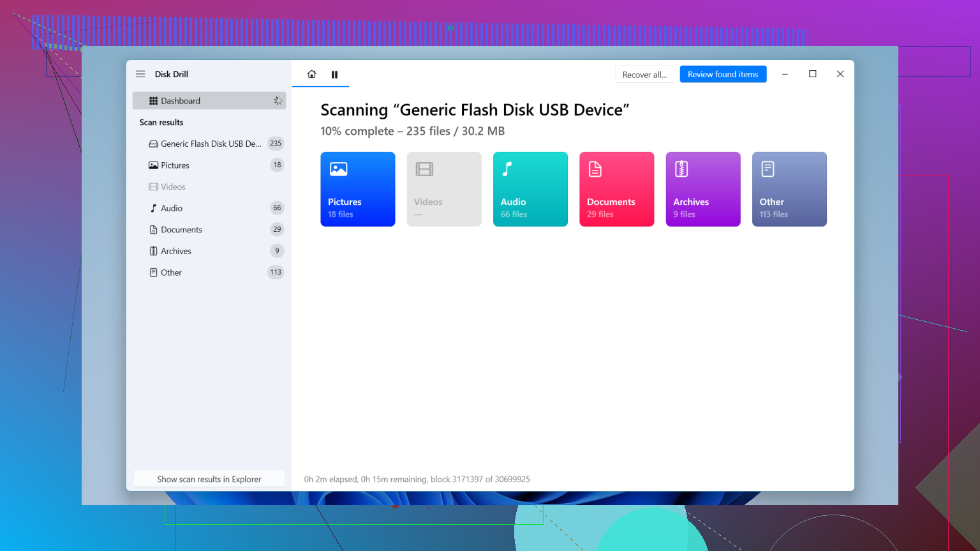Click Show scan results in Explorer
This screenshot has height=551, width=980.
coord(209,479)
